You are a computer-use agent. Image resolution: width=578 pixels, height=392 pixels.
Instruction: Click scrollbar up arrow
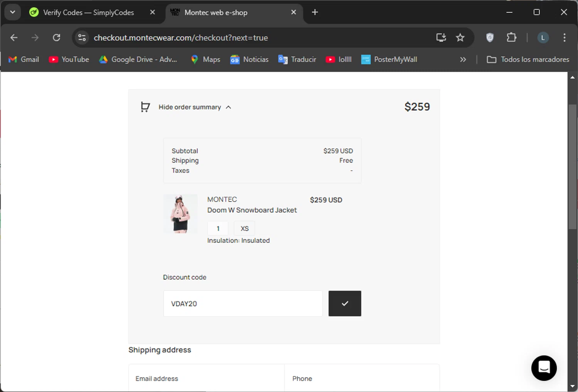(573, 77)
